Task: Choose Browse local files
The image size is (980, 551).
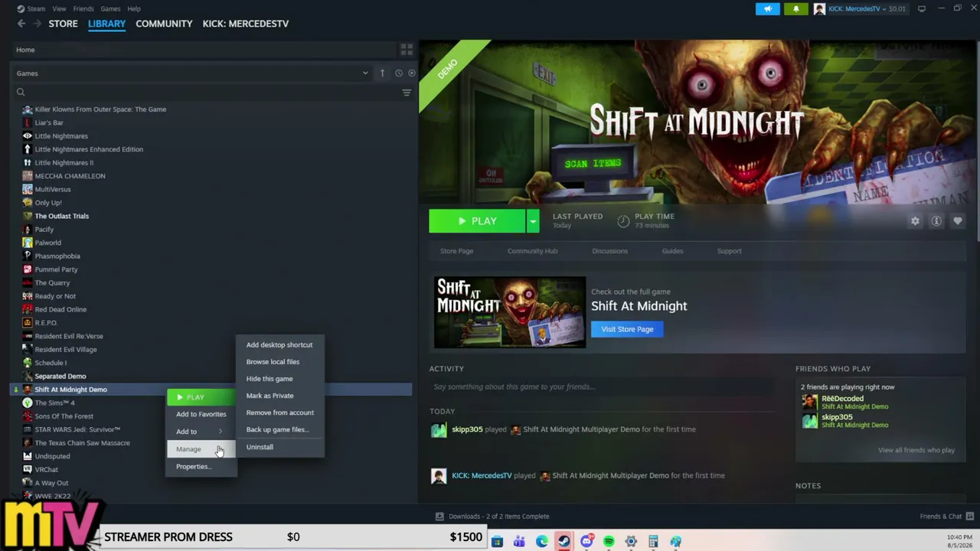Action: coord(279,362)
